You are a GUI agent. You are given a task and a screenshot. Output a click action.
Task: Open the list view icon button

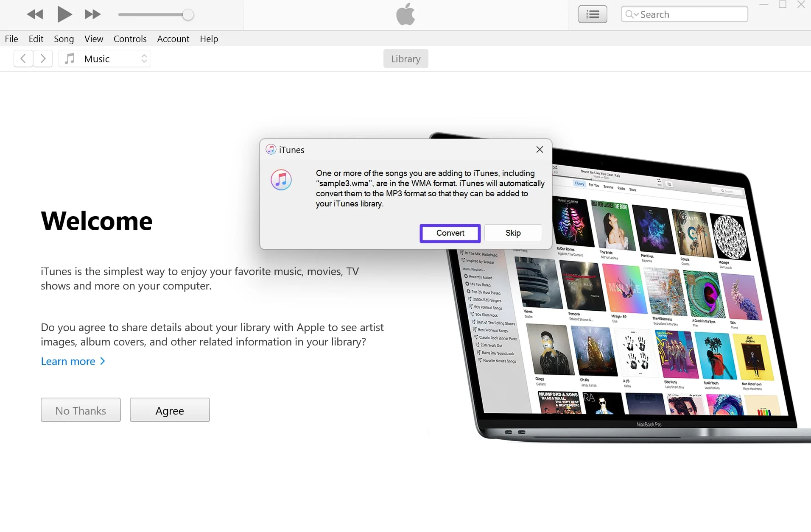[x=593, y=14]
